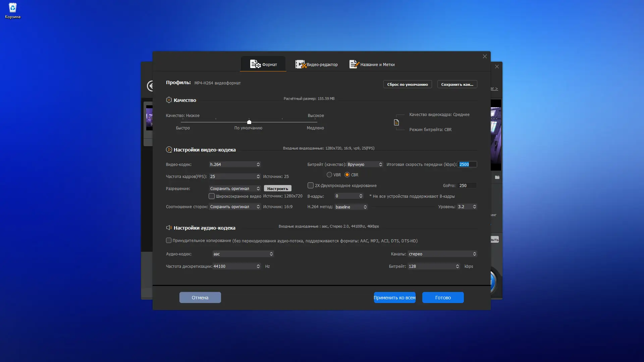The image size is (644, 362).
Task: Click the Сброс по умолчанию button
Action: click(x=407, y=84)
